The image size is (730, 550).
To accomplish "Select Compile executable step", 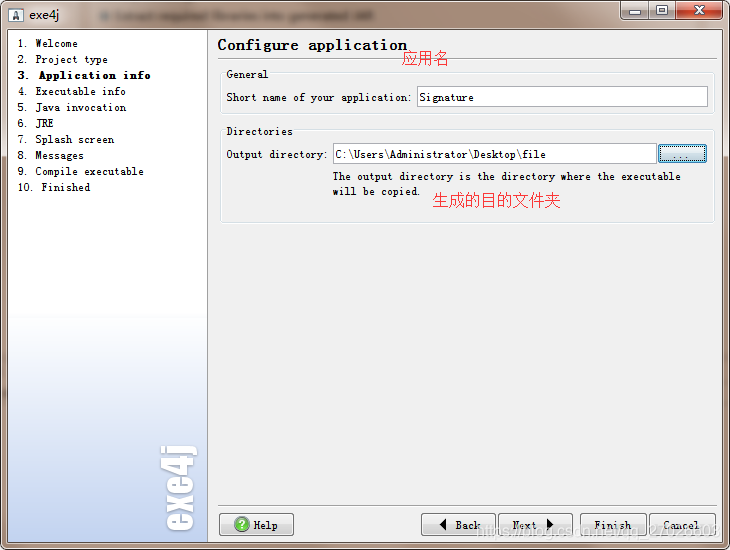I will tap(81, 171).
